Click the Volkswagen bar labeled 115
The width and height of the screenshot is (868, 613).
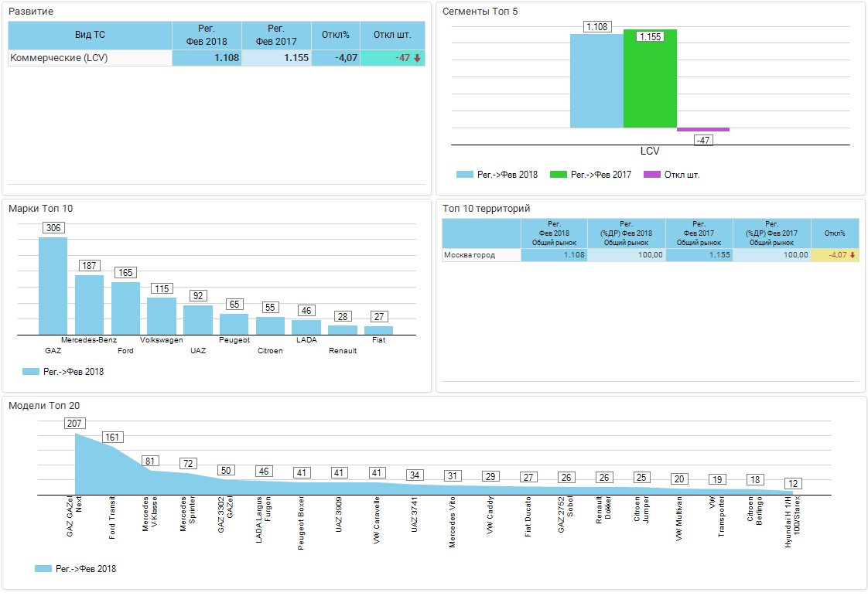(162, 316)
